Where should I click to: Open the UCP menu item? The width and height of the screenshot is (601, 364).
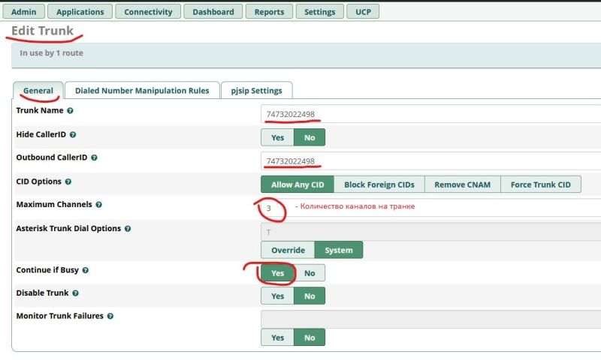tap(363, 11)
